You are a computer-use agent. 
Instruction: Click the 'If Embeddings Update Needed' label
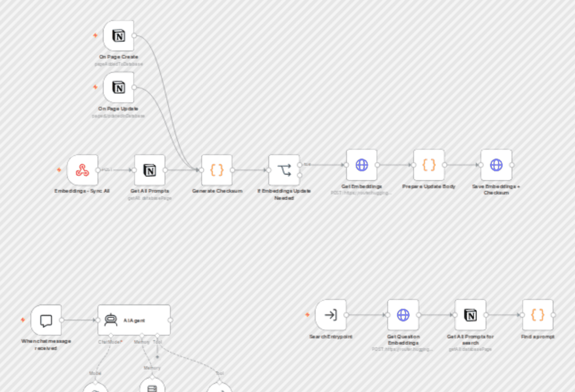tap(284, 194)
